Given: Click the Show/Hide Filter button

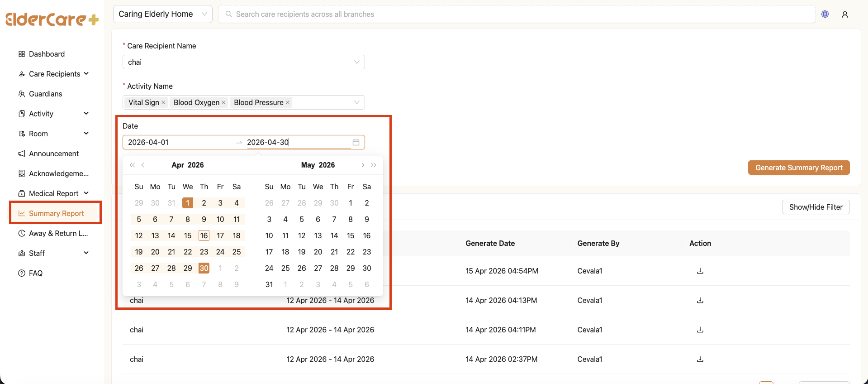Looking at the screenshot, I should coord(816,207).
